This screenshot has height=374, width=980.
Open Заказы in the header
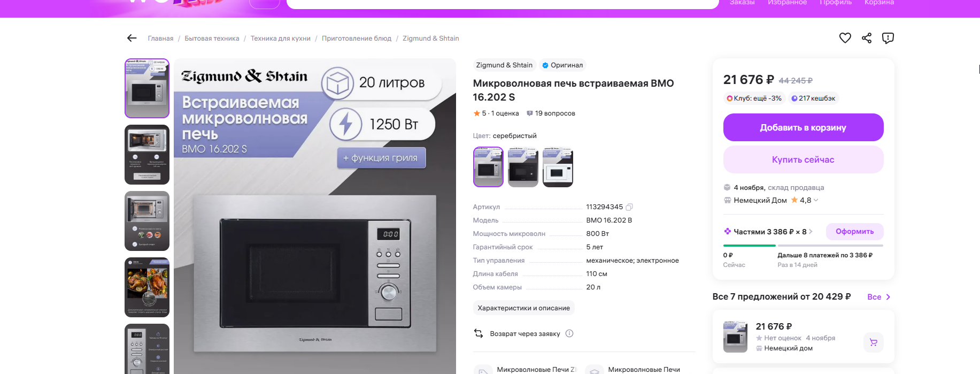tap(742, 3)
